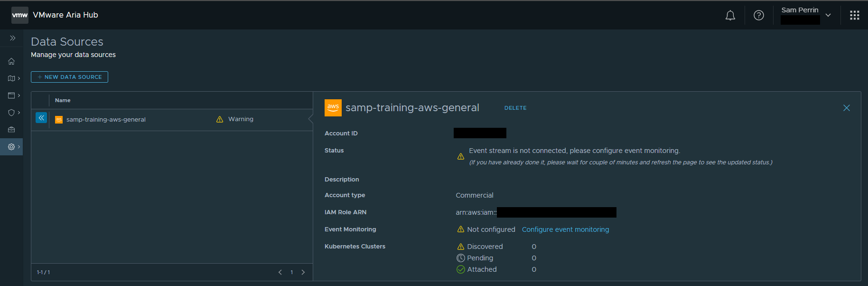Go to Home in sidebar
This screenshot has width=868, height=286.
11,61
